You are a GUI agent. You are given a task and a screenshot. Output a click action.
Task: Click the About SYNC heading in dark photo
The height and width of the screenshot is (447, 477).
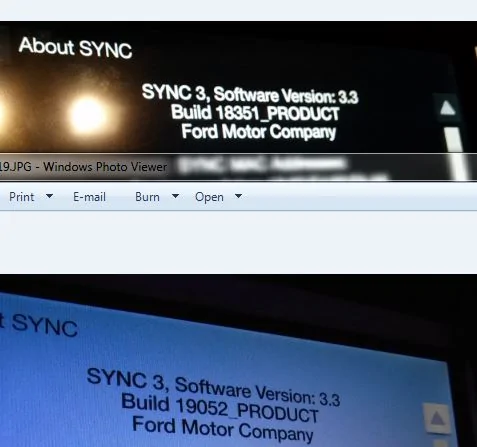(76, 48)
